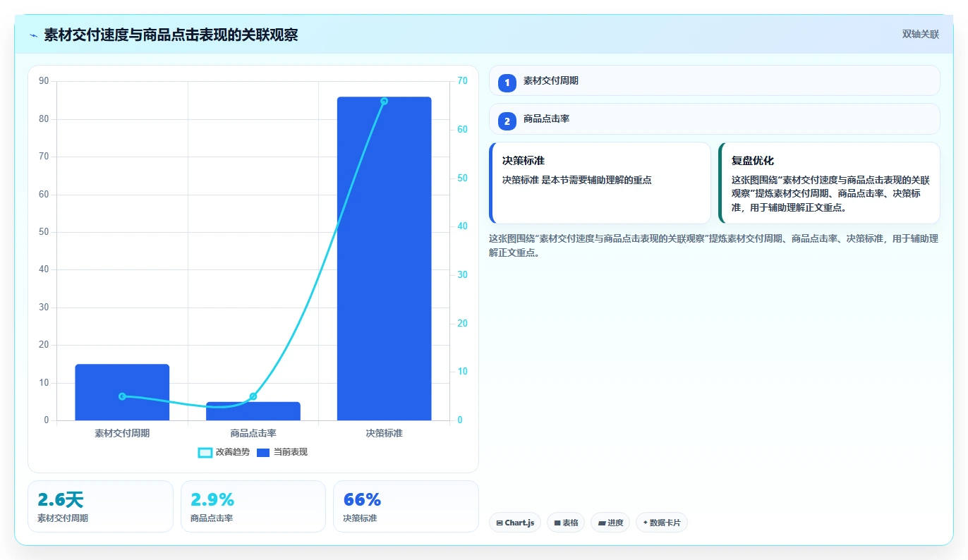Click the icon in the 进度 tag
The width and height of the screenshot is (968, 560).
[601, 523]
